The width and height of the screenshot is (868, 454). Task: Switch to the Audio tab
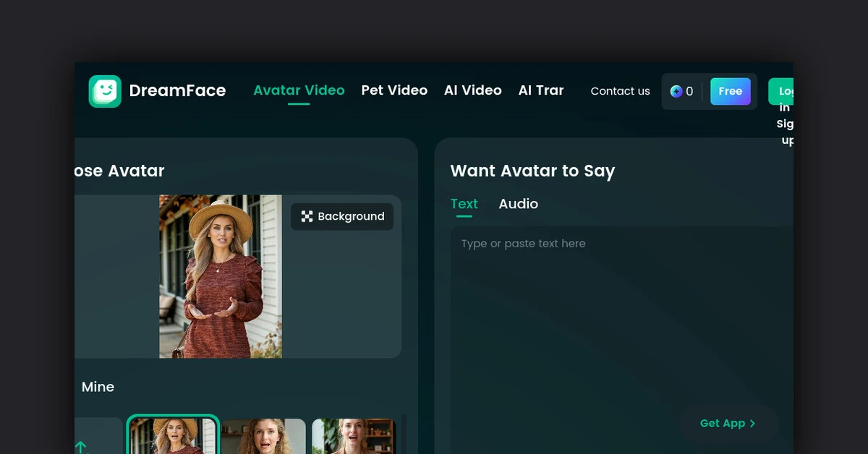click(518, 204)
